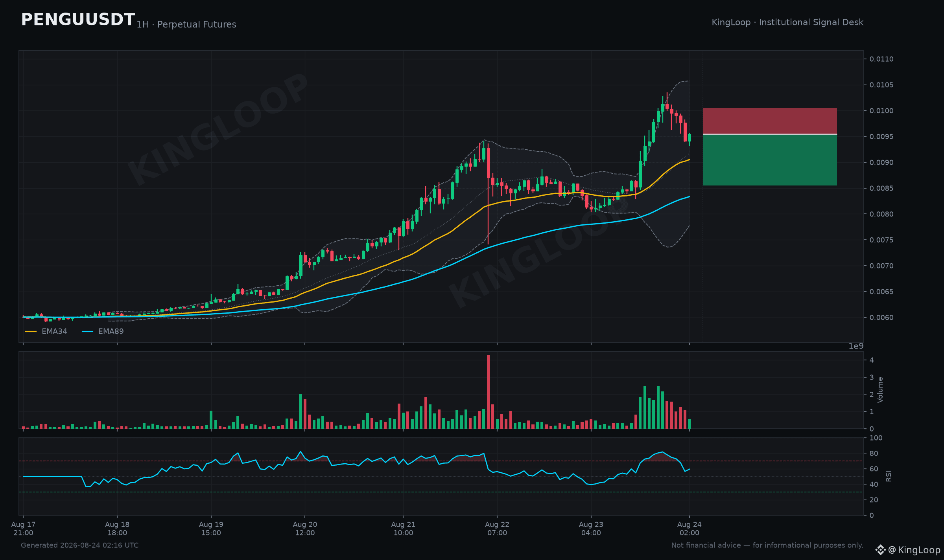
Task: Click the Binance logo beside @KingLoop
Action: [880, 549]
